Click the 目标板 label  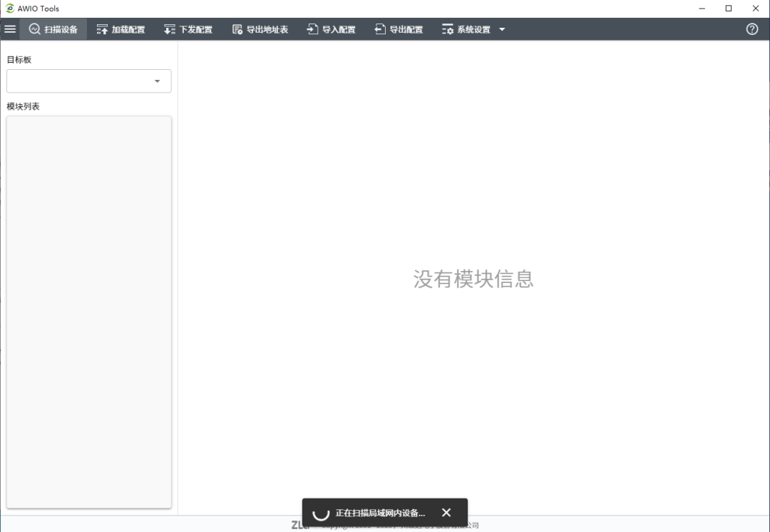pos(19,59)
